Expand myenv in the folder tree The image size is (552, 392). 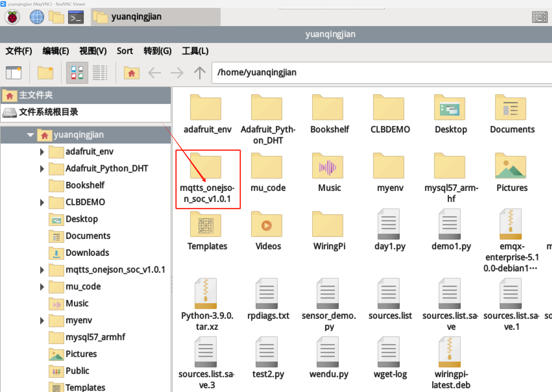(x=42, y=321)
